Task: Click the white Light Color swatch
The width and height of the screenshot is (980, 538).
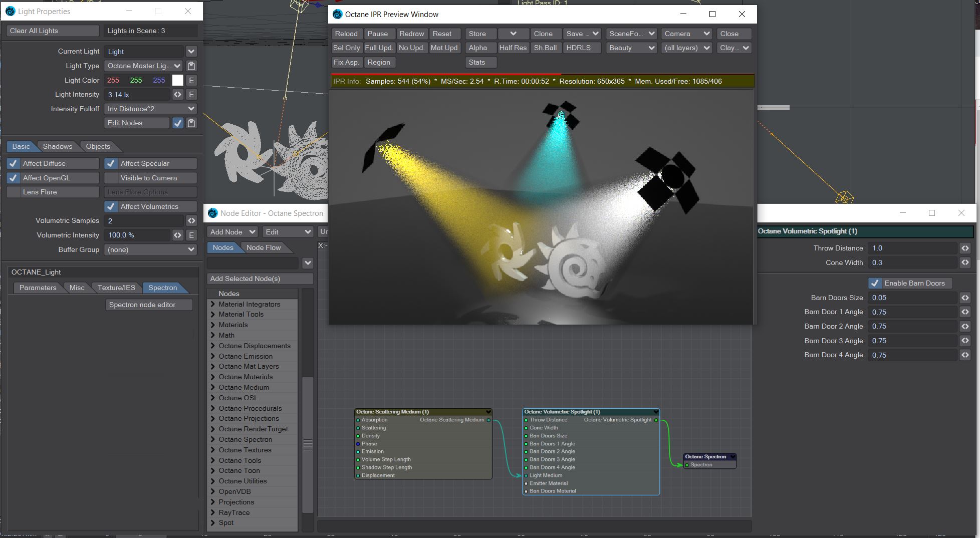Action: tap(178, 80)
